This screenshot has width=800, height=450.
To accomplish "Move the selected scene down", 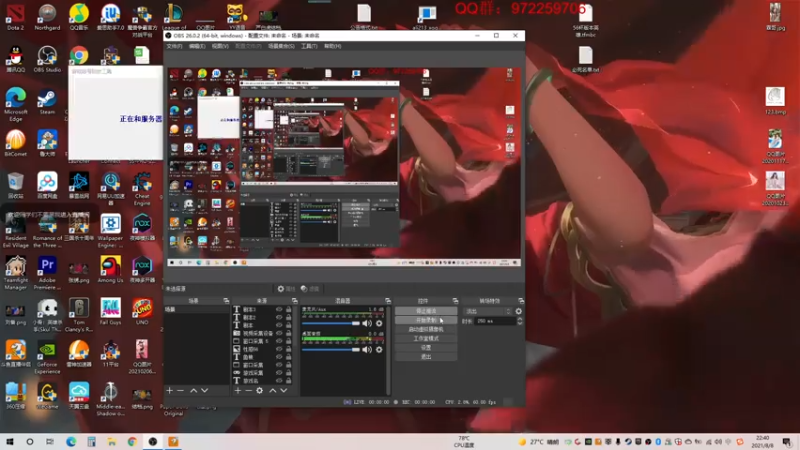I will tap(205, 390).
